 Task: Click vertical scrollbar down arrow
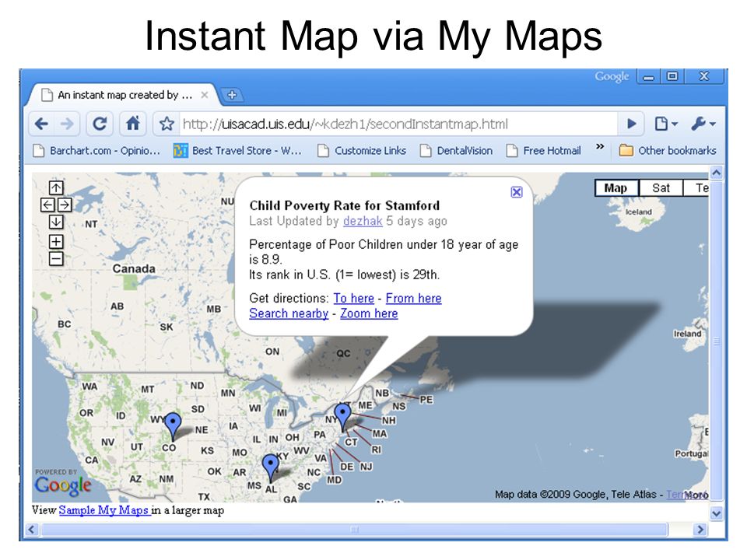point(716,513)
